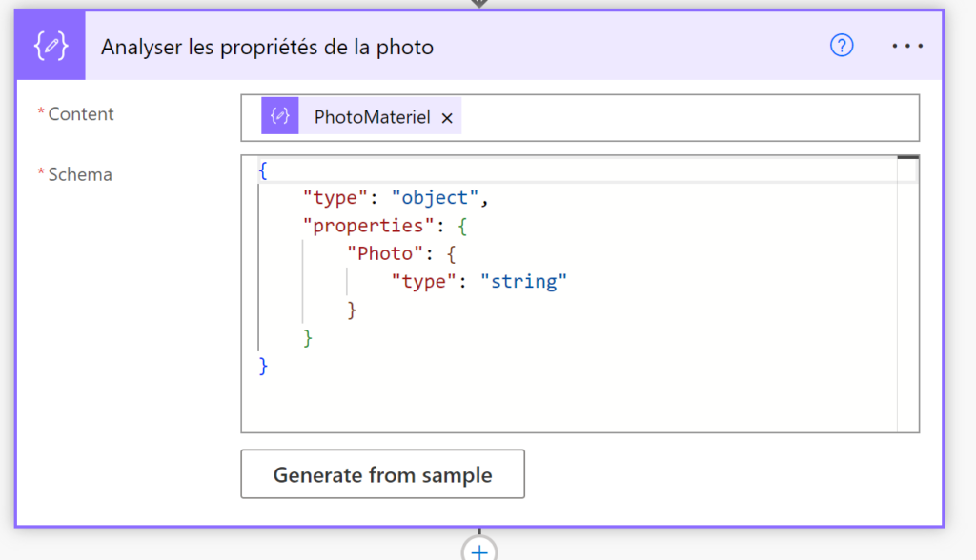Click the "string" value in schema
The height and width of the screenshot is (560, 976).
coord(523,281)
